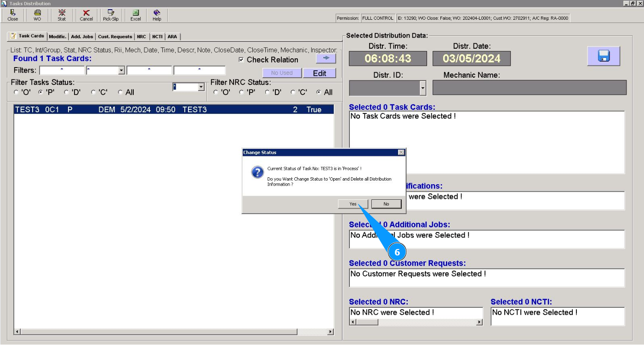
Task: Click the NRC list scrollbar right arrow
Action: (x=479, y=322)
